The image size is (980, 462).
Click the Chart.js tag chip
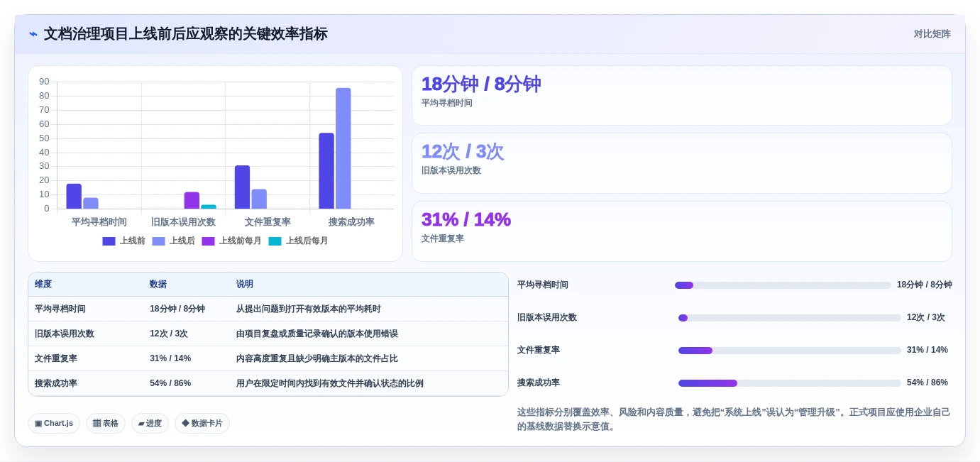tap(54, 423)
